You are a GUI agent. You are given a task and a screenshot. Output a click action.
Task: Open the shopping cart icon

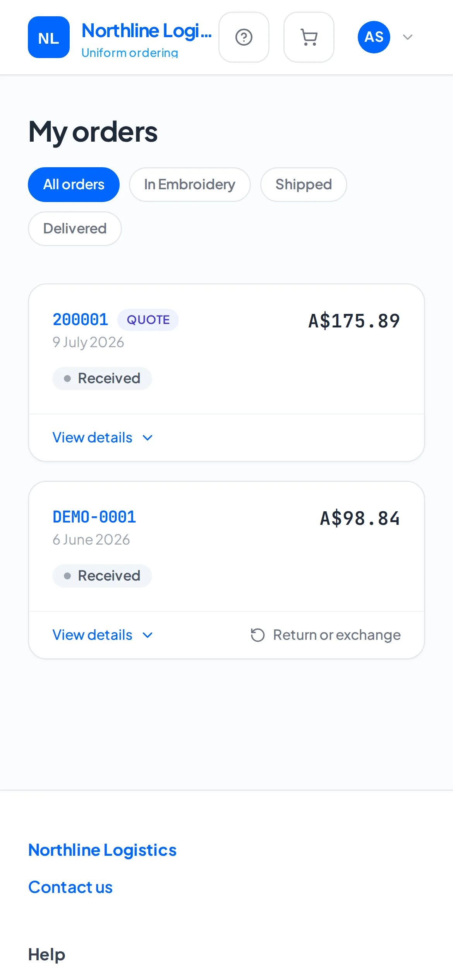(x=309, y=37)
